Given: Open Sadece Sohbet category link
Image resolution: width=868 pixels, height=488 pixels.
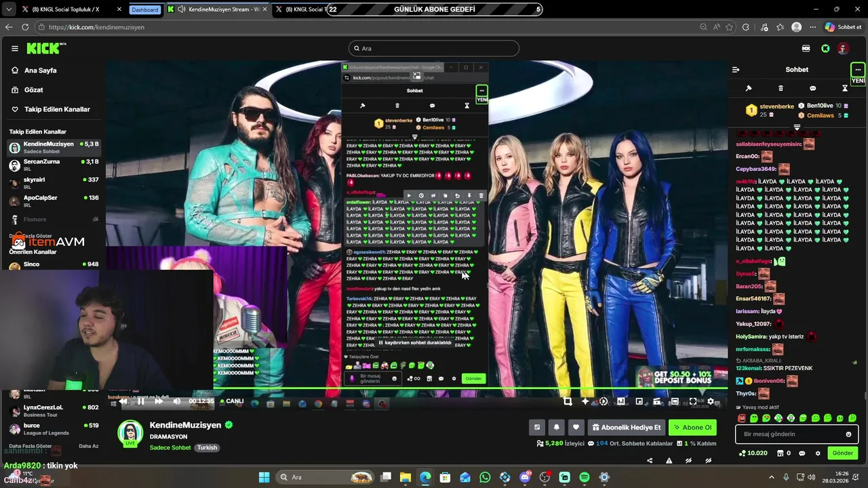Looking at the screenshot, I should point(170,447).
